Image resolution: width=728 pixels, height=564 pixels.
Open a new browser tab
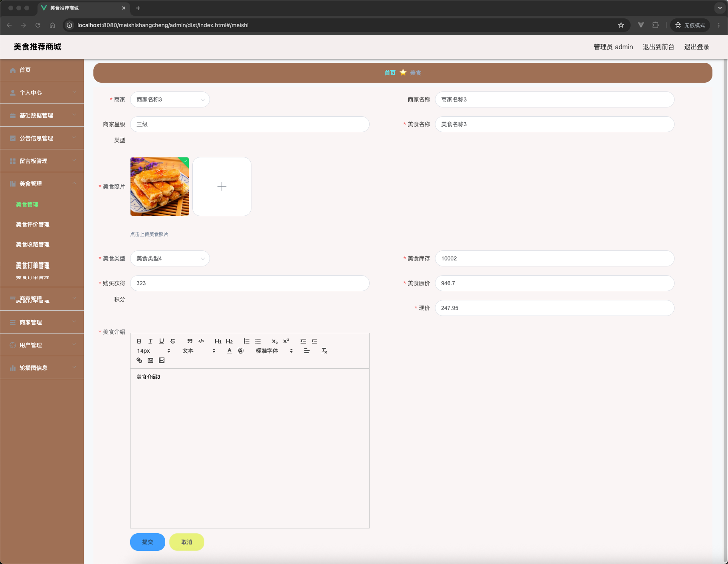[x=138, y=8]
